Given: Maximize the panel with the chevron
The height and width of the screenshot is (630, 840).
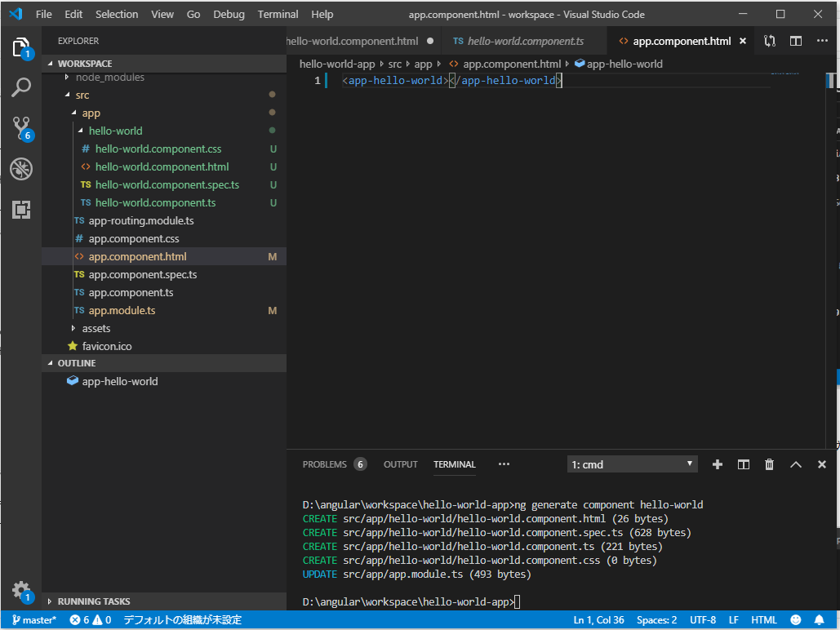Looking at the screenshot, I should click(x=795, y=464).
